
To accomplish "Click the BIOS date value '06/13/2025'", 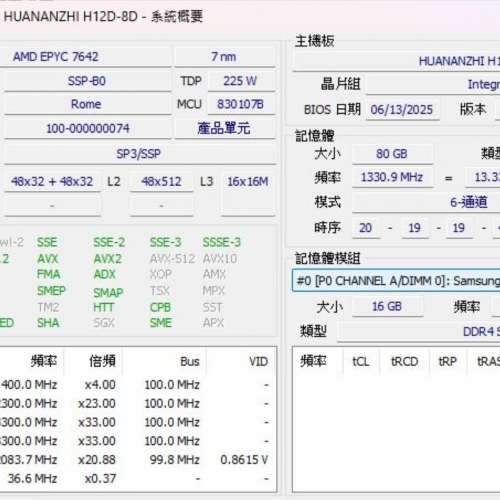I will tap(402, 109).
